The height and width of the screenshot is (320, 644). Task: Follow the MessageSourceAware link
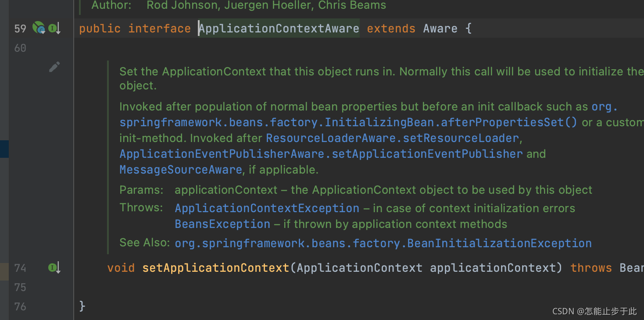(181, 170)
